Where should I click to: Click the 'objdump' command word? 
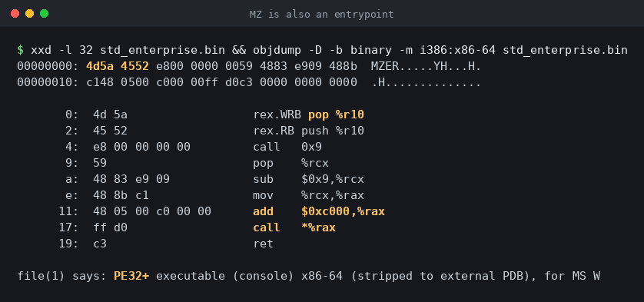coord(270,50)
